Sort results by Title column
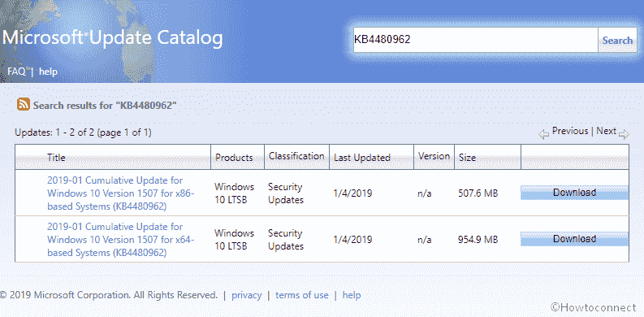Image resolution: width=644 pixels, height=317 pixels. [x=56, y=158]
